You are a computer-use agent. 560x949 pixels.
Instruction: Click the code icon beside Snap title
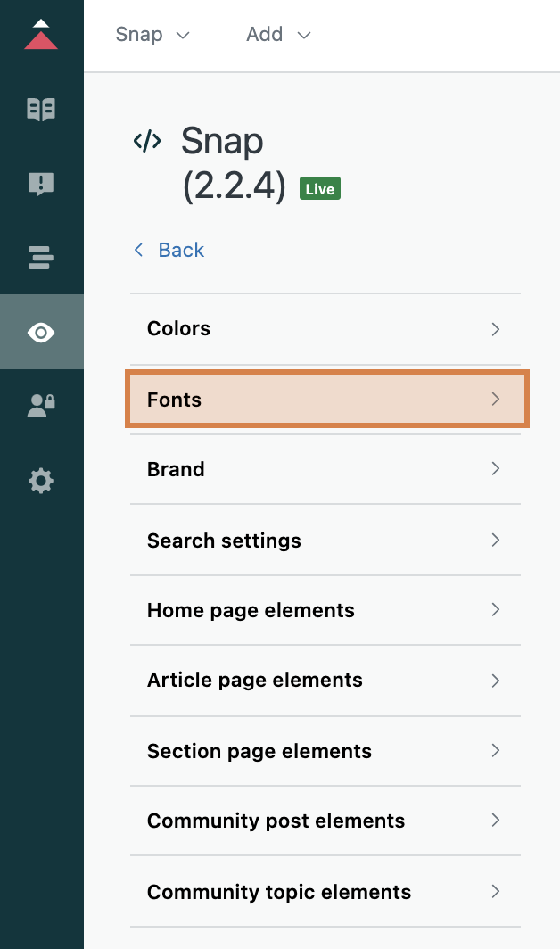pos(147,141)
